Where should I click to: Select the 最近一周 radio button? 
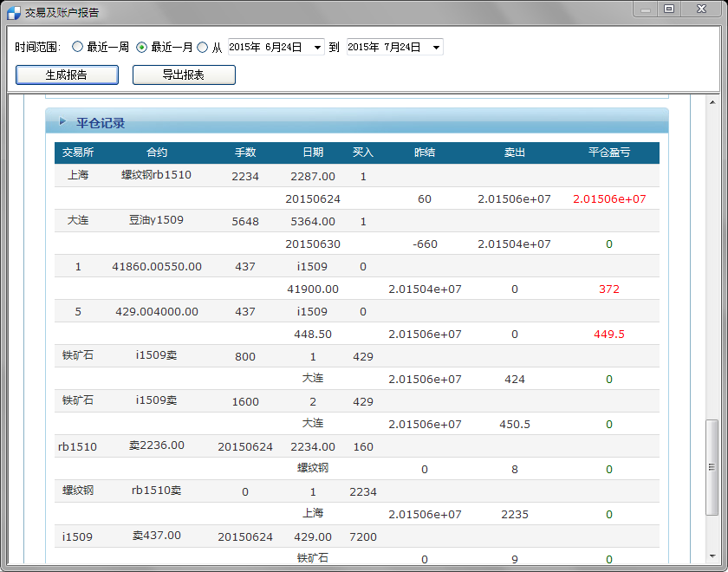pos(77,47)
